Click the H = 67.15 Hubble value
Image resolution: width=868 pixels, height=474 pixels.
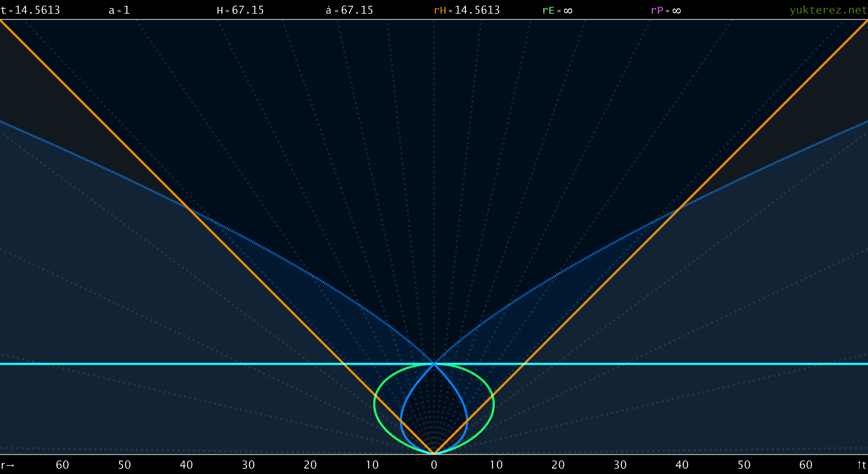240,10
